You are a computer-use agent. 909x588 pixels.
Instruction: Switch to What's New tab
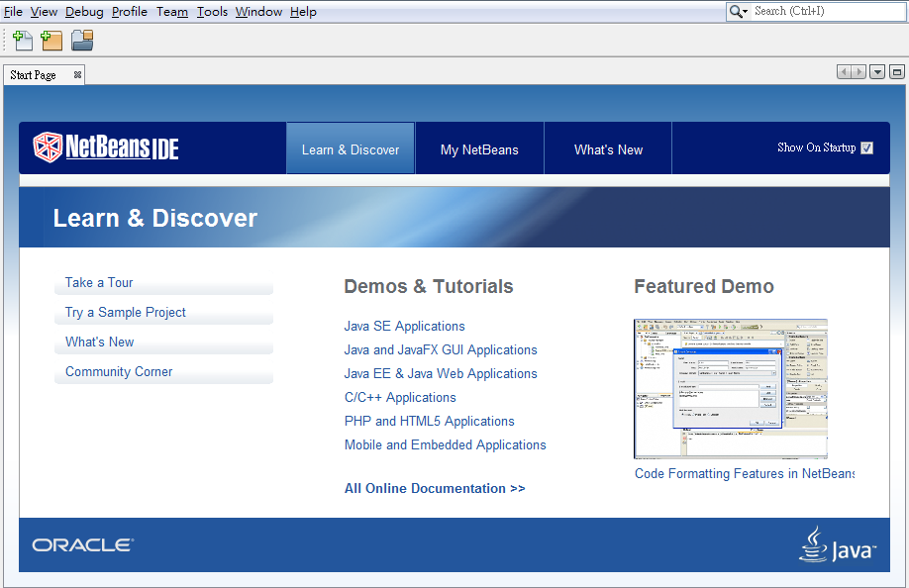tap(608, 148)
